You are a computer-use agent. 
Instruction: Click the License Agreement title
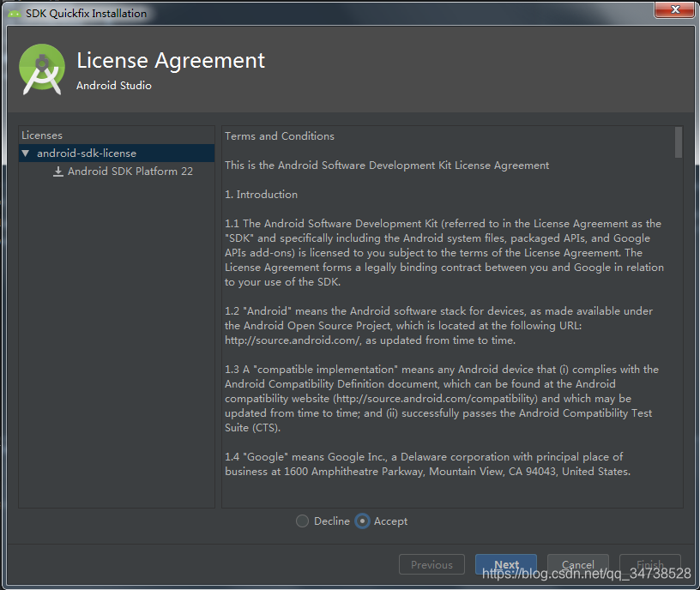pyautogui.click(x=171, y=61)
